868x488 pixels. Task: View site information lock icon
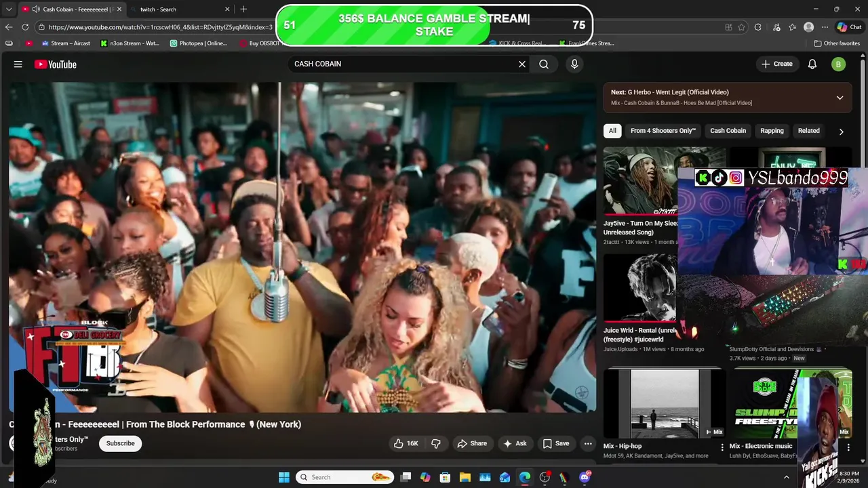(x=42, y=27)
